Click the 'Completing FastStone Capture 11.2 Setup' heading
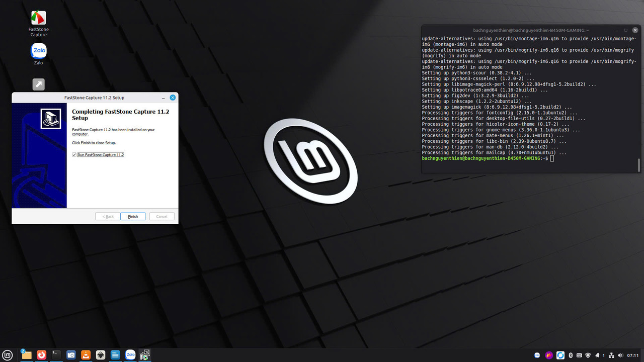This screenshot has width=644, height=362. click(x=121, y=115)
